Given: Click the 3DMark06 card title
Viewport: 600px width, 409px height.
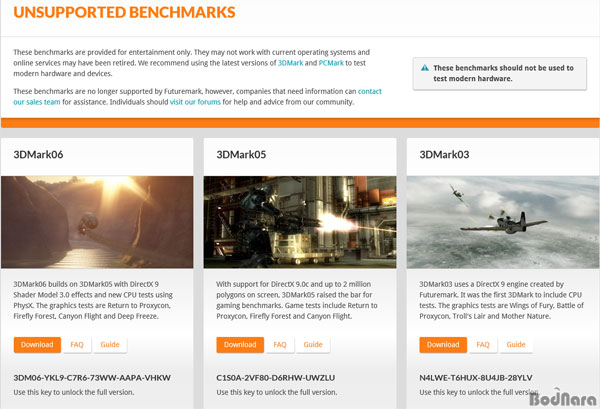Looking at the screenshot, I should coord(38,155).
